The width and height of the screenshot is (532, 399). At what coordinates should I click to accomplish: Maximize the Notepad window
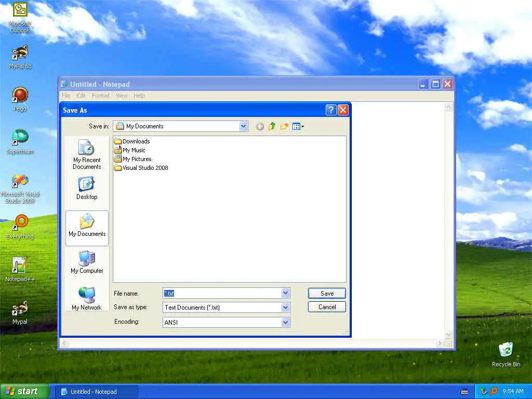tap(436, 84)
